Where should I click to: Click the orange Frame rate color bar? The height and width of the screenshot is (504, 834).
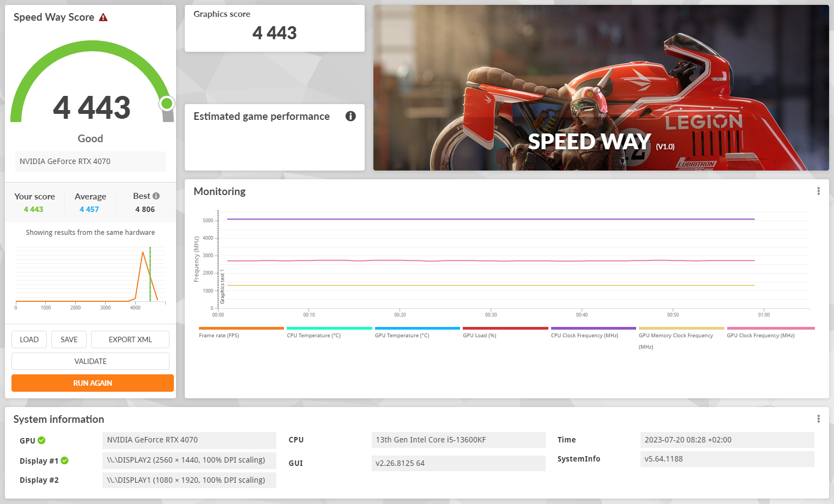click(x=241, y=328)
